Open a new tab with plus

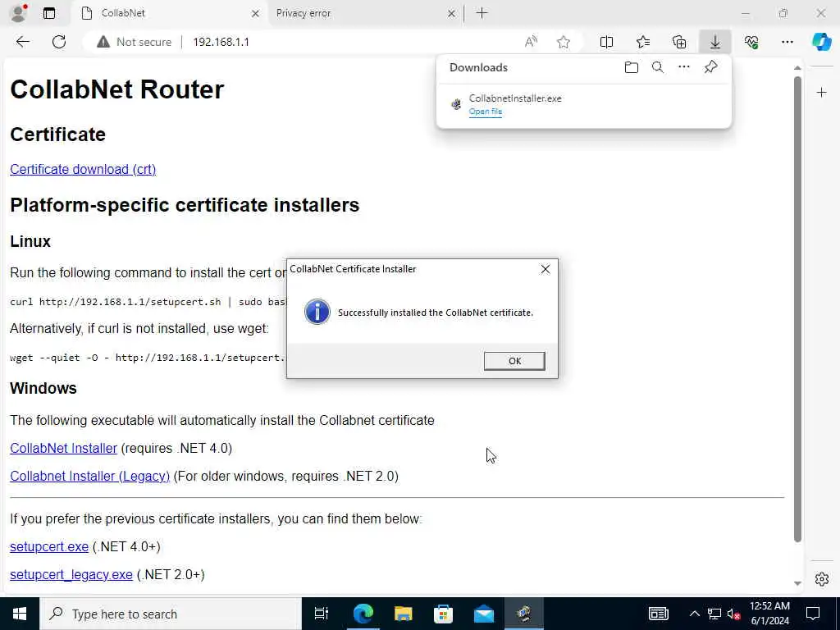[482, 13]
